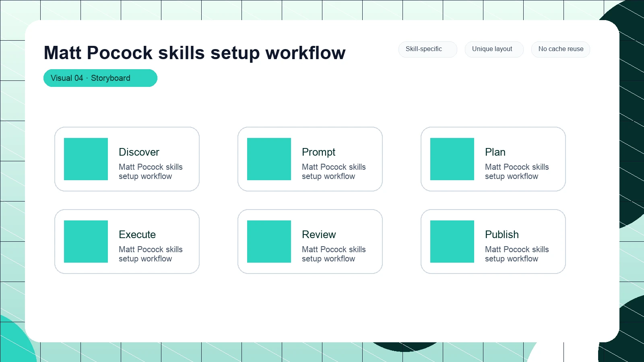Image resolution: width=644 pixels, height=362 pixels.
Task: Click the Plan step title
Action: tap(495, 152)
